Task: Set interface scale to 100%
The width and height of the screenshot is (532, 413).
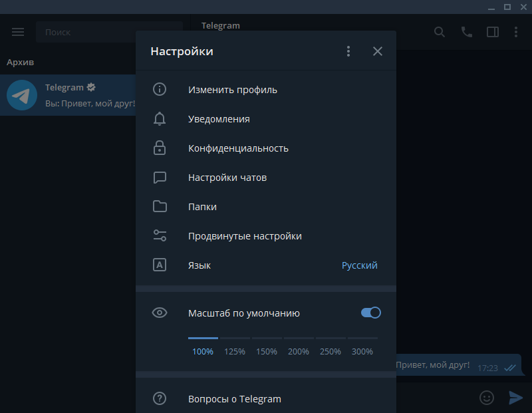Action: point(203,351)
